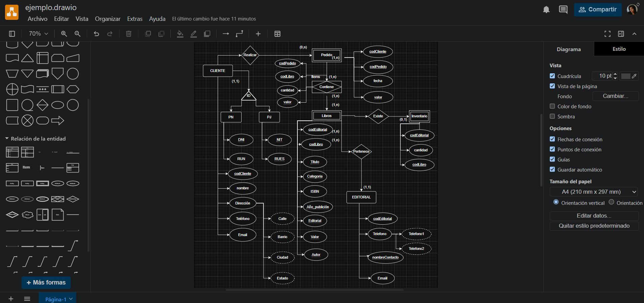Click the grid color swatch
This screenshot has height=303, width=644.
[x=625, y=76]
